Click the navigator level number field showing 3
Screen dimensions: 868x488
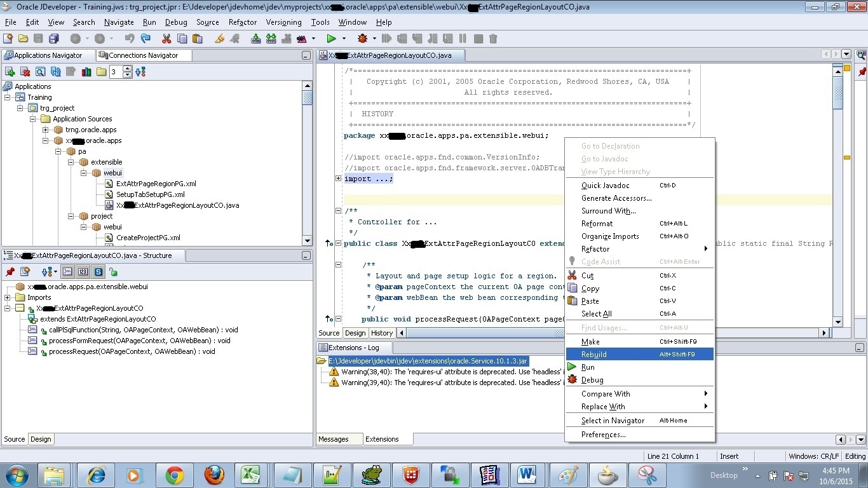click(x=116, y=72)
